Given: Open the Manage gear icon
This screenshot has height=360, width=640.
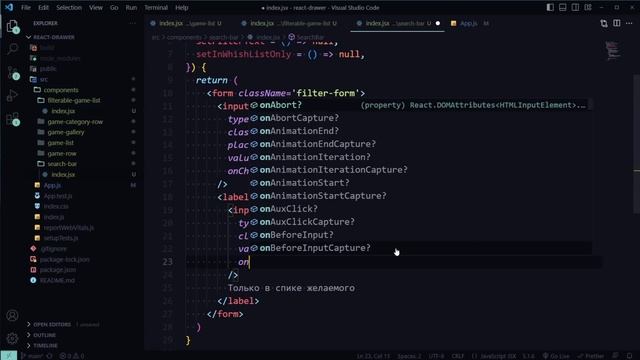Looking at the screenshot, I should [x=12, y=338].
